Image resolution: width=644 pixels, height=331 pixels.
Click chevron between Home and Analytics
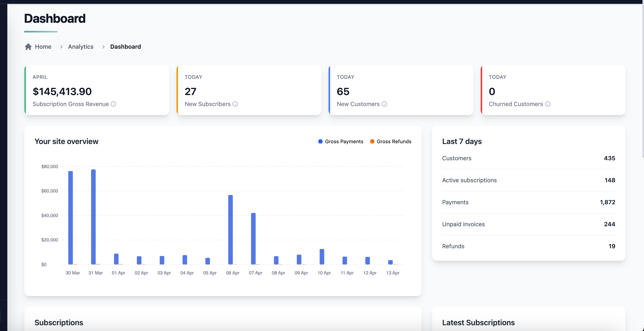point(61,47)
